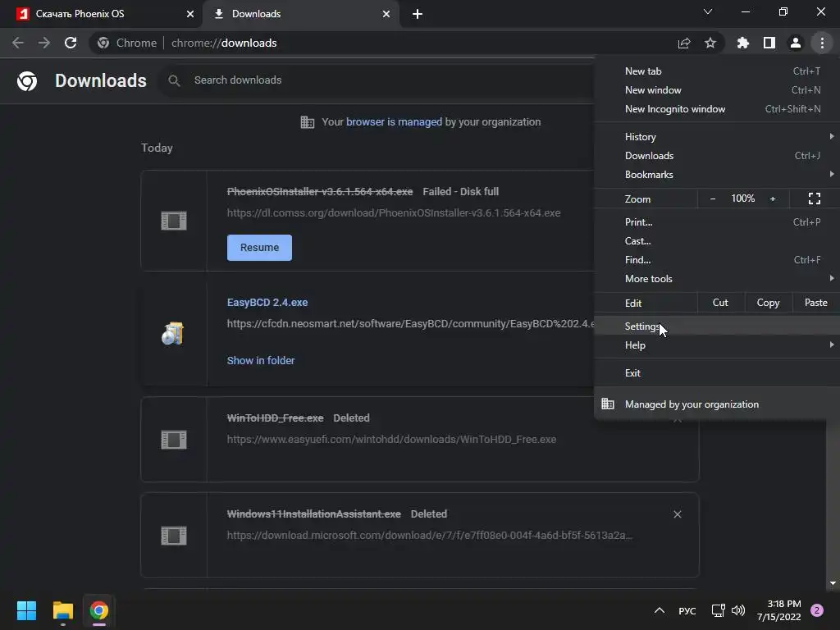Click the search magnifier icon
This screenshot has height=630, width=840.
coord(174,80)
